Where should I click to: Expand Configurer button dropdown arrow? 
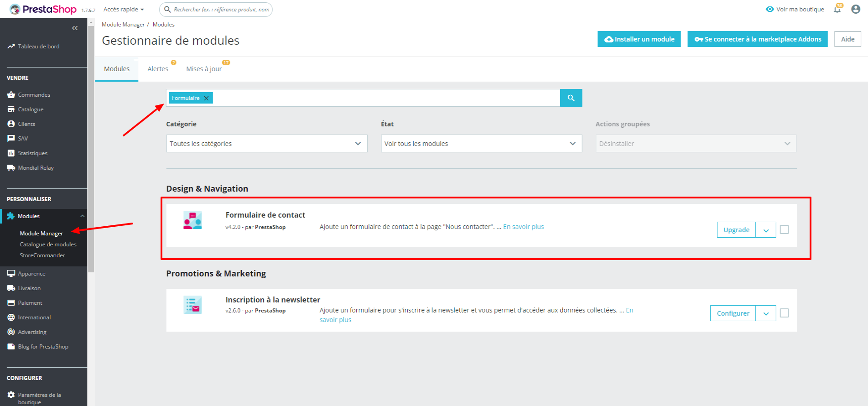tap(766, 313)
